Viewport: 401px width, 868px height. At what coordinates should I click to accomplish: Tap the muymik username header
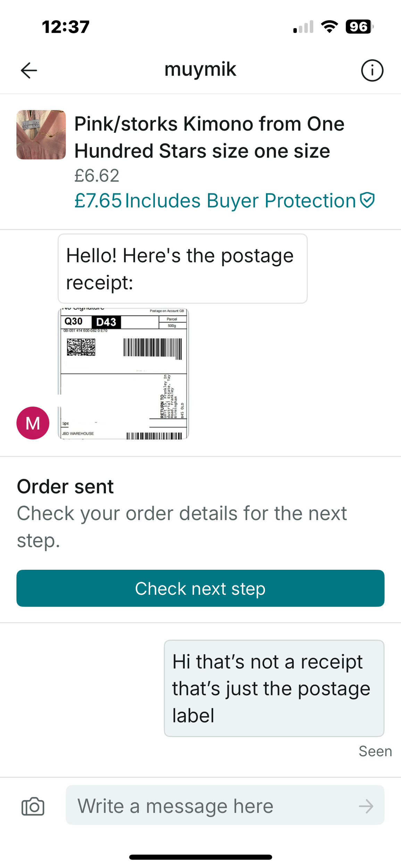tap(200, 69)
